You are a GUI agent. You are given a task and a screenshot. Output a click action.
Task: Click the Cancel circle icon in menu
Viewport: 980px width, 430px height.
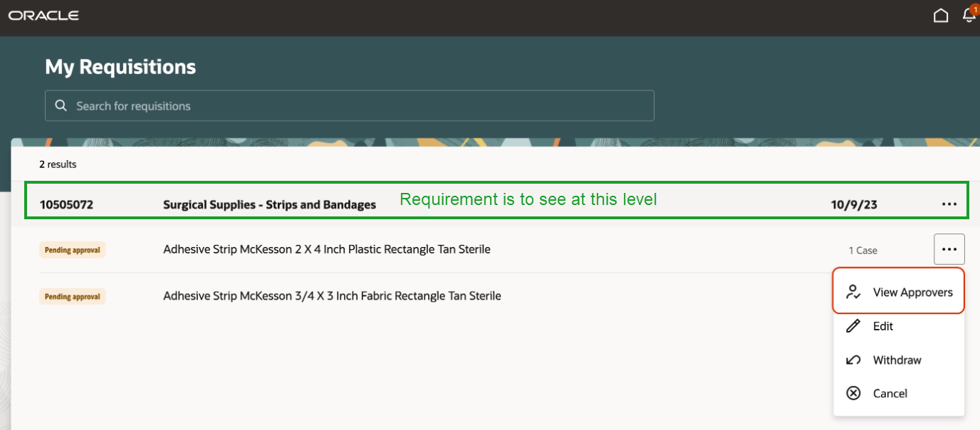pyautogui.click(x=853, y=393)
